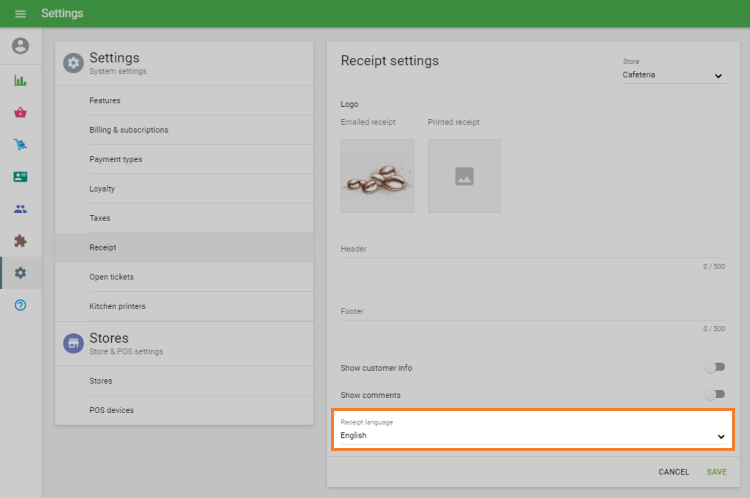Image resolution: width=750 pixels, height=498 pixels.
Task: Click the emailed receipt logo thumbnail
Action: [377, 176]
